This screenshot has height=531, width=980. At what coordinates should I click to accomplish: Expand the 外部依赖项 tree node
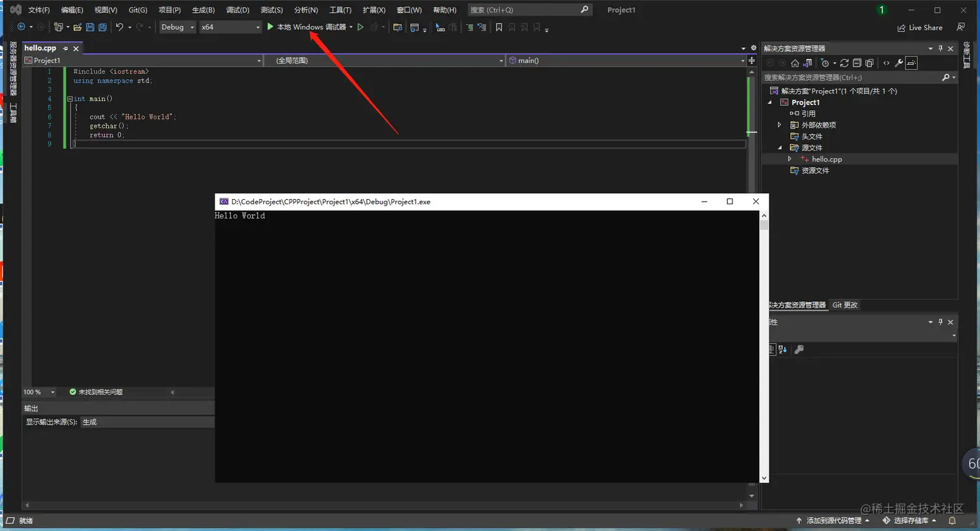tap(780, 125)
